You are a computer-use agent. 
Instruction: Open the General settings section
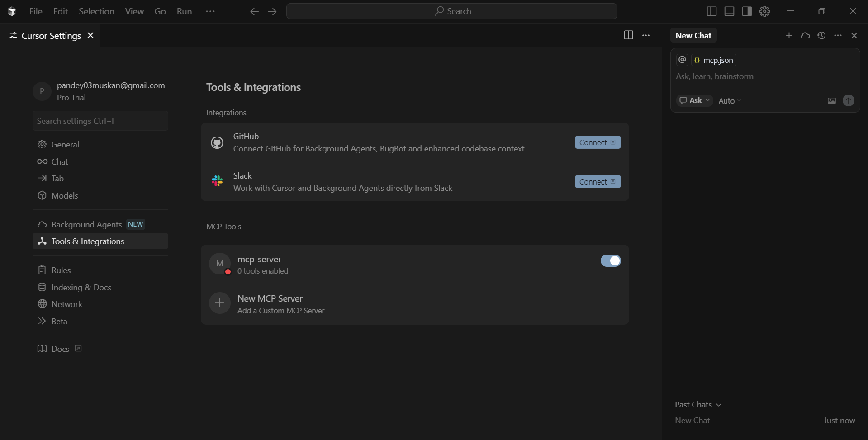pos(100,144)
